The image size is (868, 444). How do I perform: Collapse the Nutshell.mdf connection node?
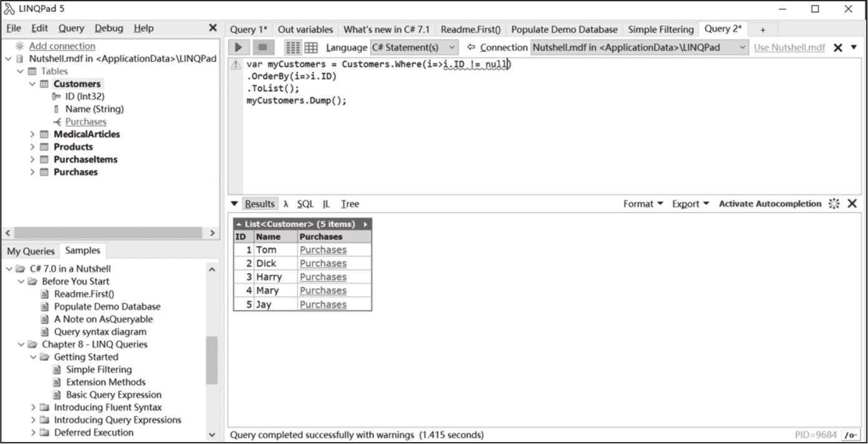click(8, 59)
